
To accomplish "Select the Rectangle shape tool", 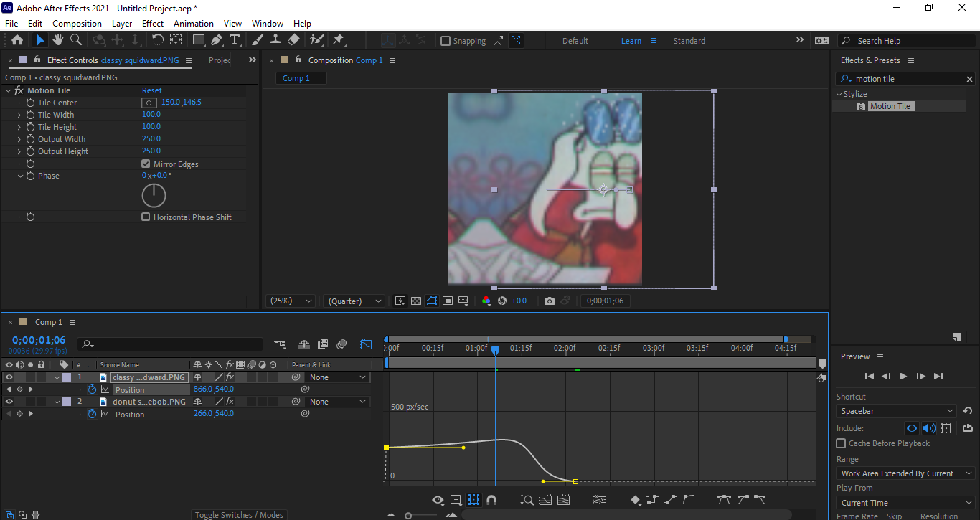I will (199, 40).
